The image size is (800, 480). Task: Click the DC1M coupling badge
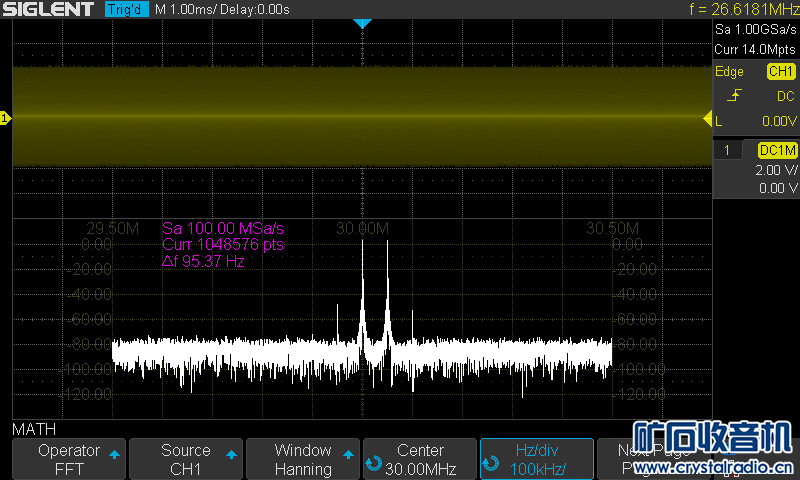(x=778, y=150)
